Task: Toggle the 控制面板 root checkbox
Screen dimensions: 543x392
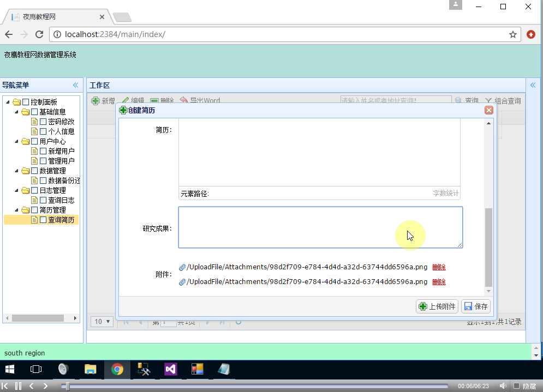Action: [26, 102]
